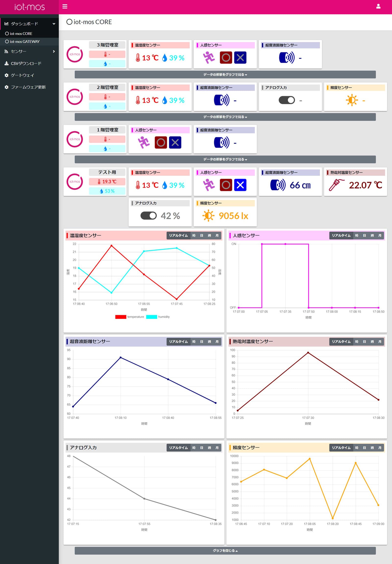Select 週 tab in 超音波距離センサー chart

click(209, 342)
